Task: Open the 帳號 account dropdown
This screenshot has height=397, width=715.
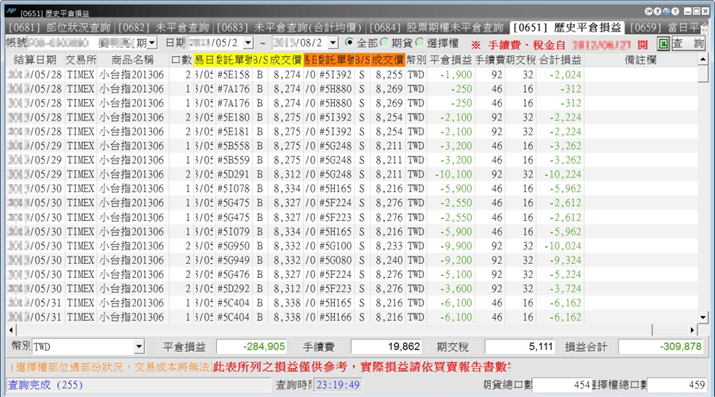Action: pos(152,43)
